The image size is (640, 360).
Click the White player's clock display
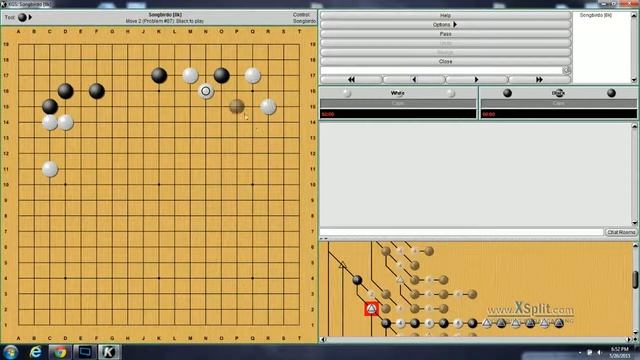click(398, 114)
